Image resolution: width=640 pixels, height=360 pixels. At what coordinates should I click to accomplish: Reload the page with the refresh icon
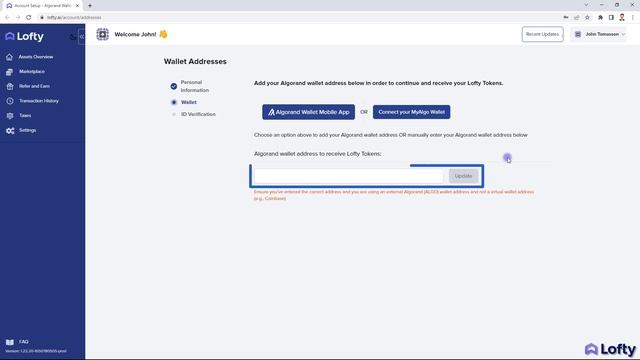pos(29,18)
